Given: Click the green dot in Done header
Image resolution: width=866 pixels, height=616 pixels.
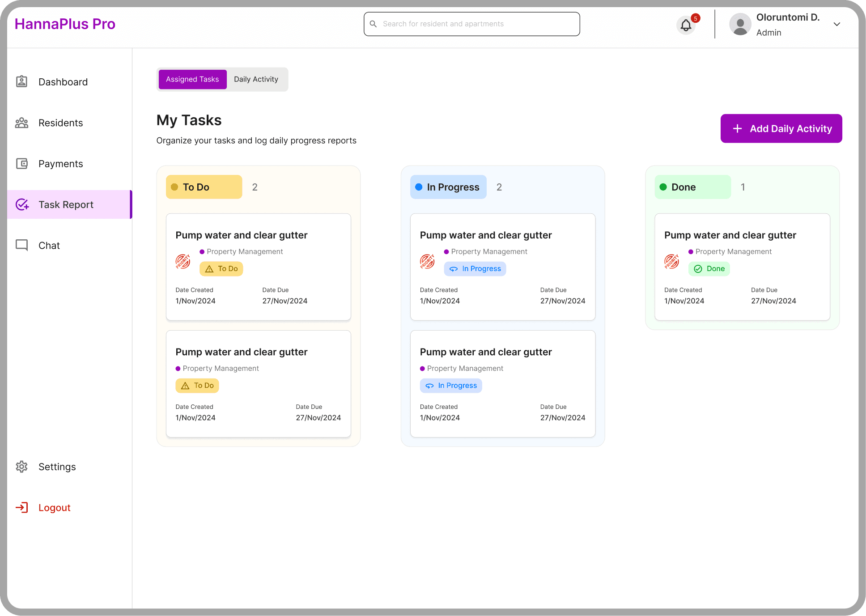Looking at the screenshot, I should pyautogui.click(x=663, y=187).
